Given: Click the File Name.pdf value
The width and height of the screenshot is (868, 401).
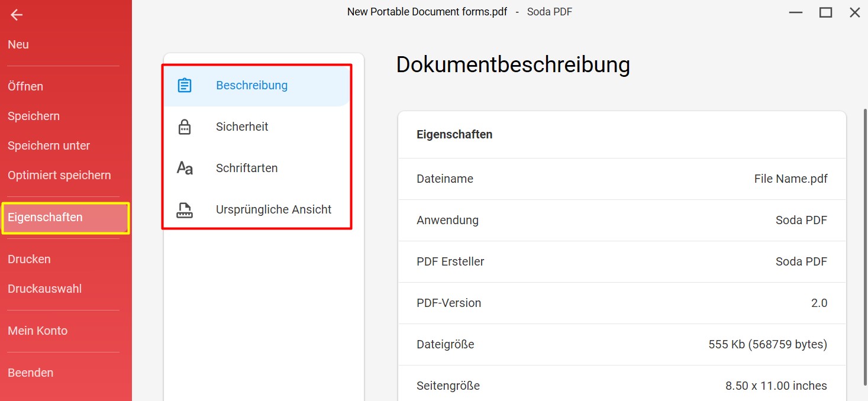Looking at the screenshot, I should pyautogui.click(x=790, y=179).
